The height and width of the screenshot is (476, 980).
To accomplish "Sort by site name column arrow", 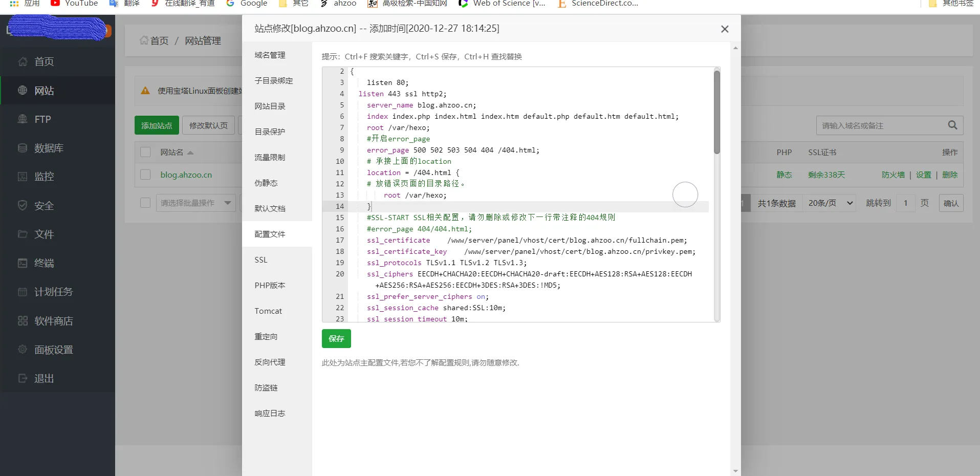I will 190,153.
